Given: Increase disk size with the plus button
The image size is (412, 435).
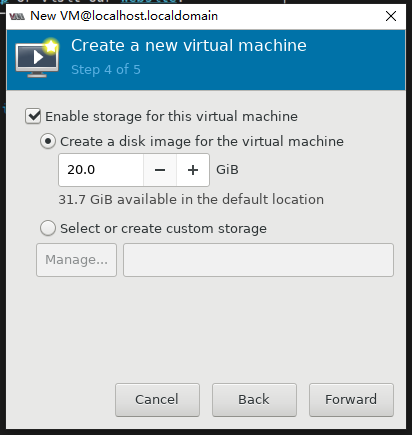Looking at the screenshot, I should coord(193,170).
